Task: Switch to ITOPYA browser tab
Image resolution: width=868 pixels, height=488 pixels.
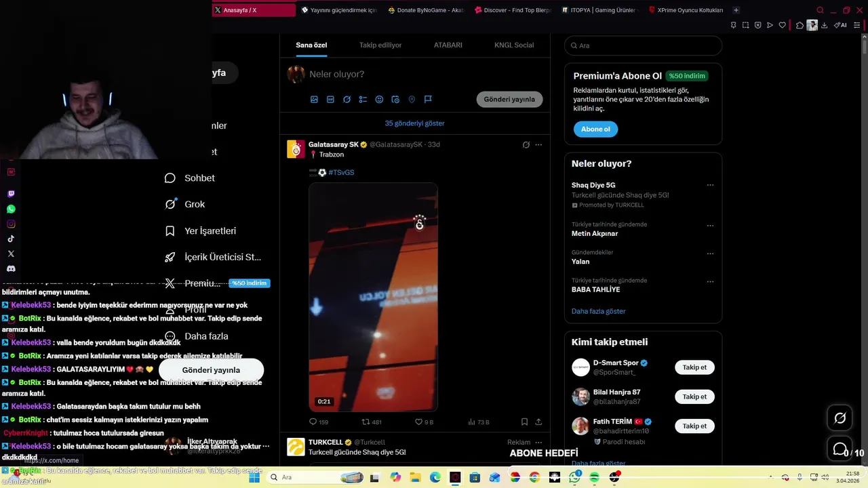Action: pos(598,10)
